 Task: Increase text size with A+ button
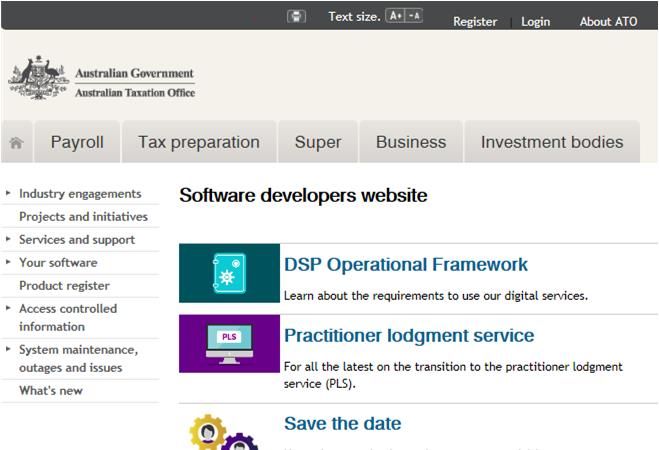pyautogui.click(x=395, y=16)
